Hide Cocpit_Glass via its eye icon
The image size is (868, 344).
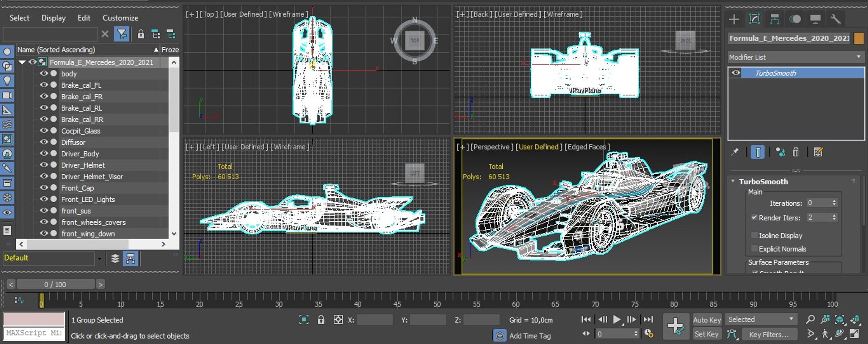(x=44, y=130)
